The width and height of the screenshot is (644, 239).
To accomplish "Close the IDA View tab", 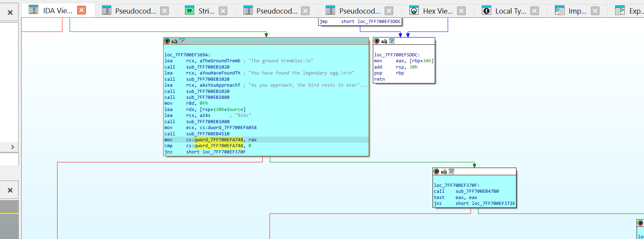I will [82, 10].
